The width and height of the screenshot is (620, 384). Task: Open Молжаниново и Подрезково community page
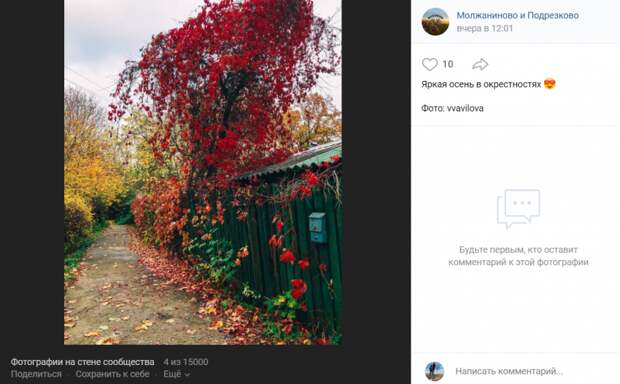[518, 15]
